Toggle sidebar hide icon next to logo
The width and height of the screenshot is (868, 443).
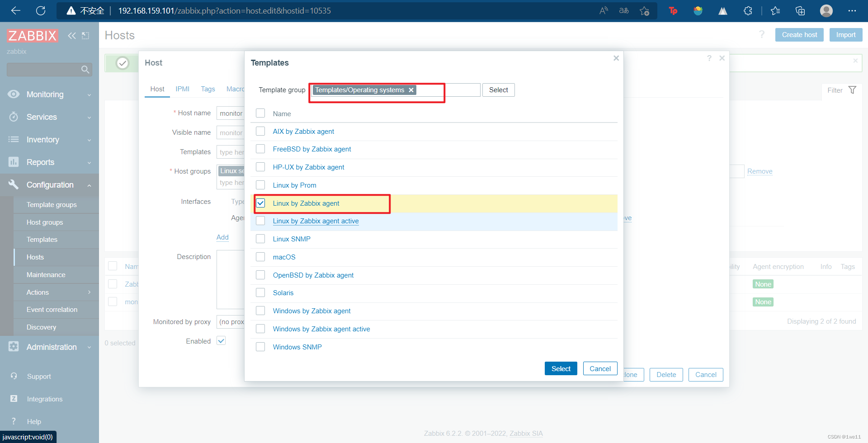click(x=85, y=36)
